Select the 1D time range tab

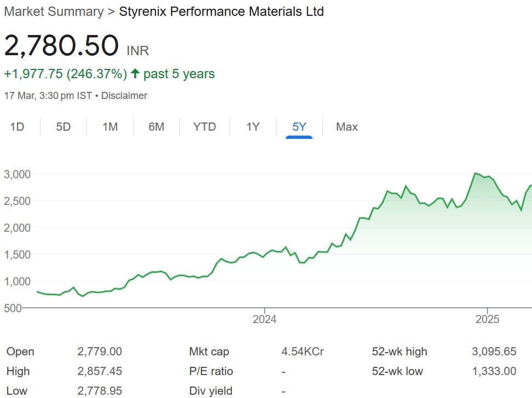[x=17, y=127]
